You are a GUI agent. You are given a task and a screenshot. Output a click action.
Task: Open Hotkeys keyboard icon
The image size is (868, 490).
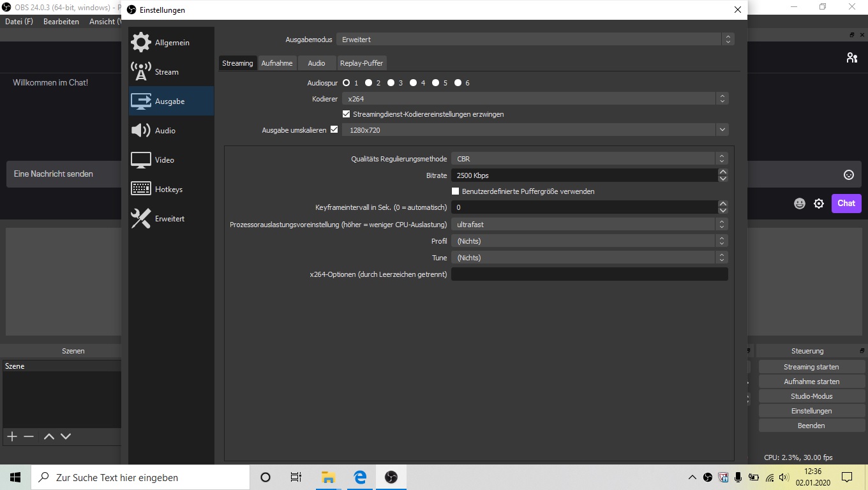(141, 189)
